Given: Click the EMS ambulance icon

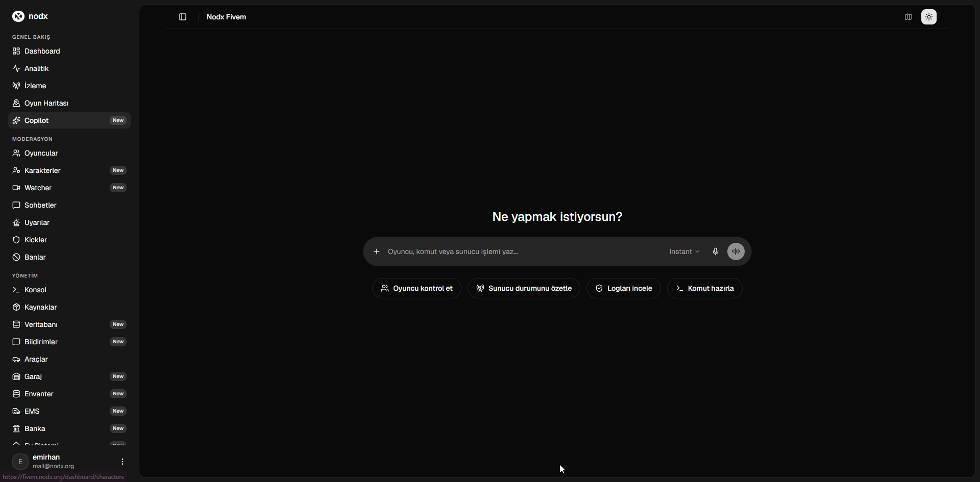Looking at the screenshot, I should pyautogui.click(x=16, y=411).
